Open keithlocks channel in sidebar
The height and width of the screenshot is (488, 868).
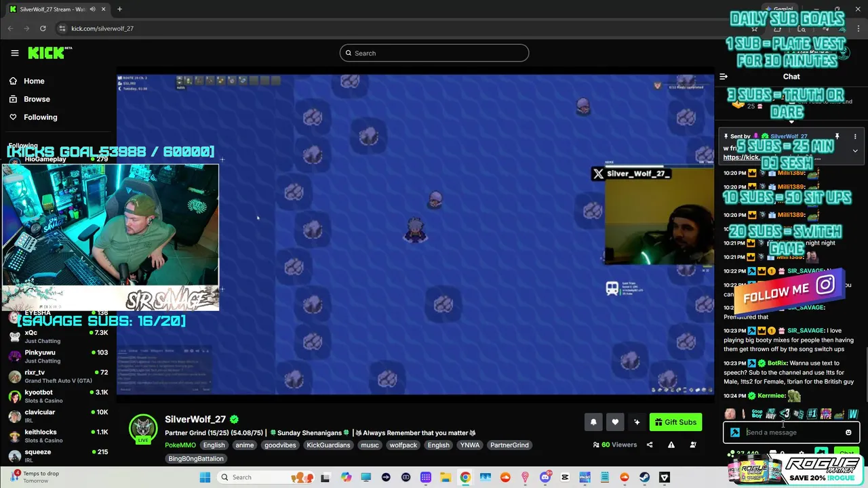58,436
